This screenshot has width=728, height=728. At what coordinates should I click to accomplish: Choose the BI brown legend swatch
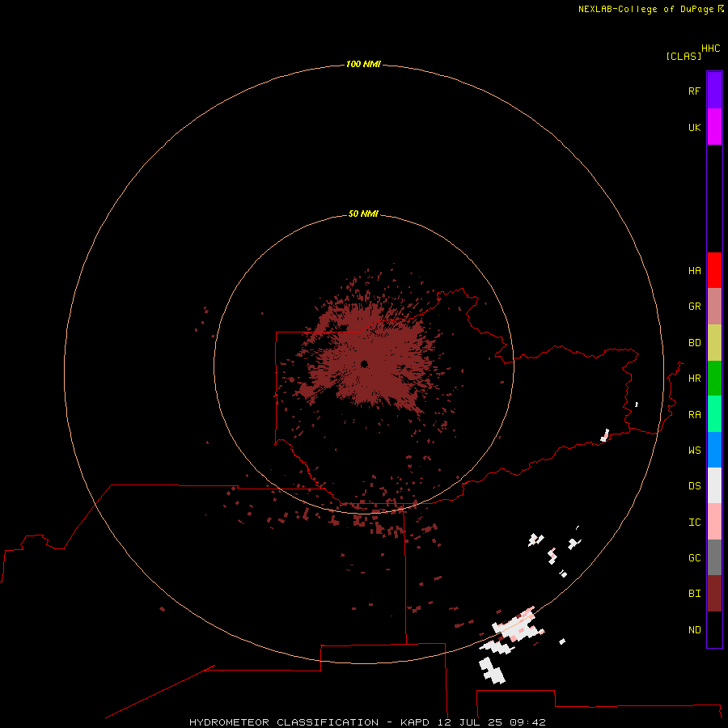click(x=714, y=594)
